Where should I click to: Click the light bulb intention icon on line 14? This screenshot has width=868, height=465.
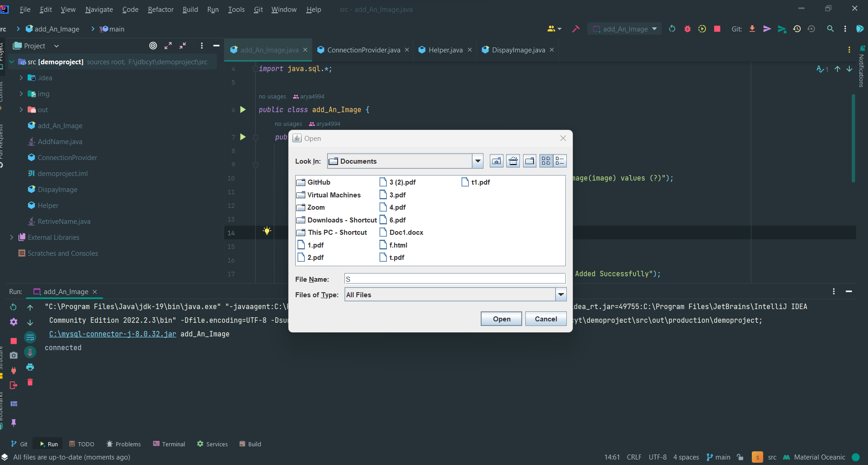(267, 231)
